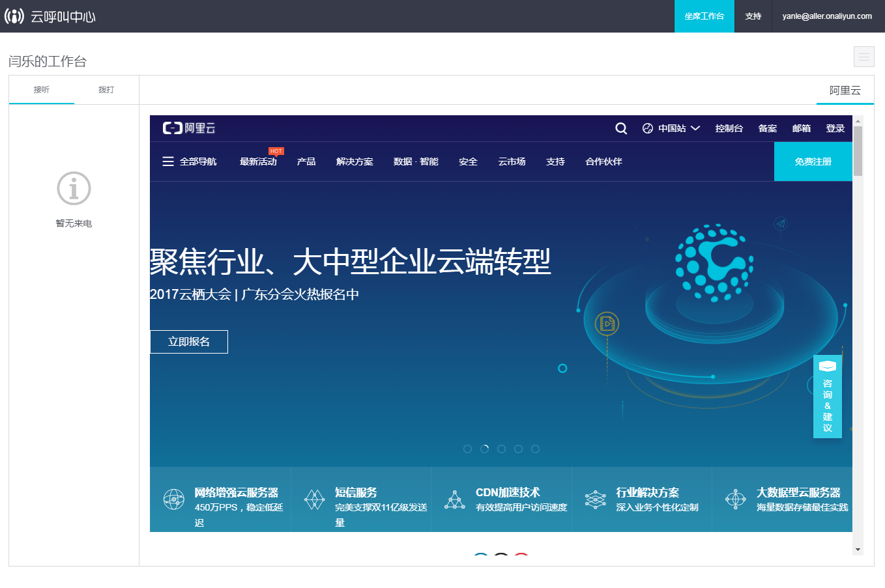Click the 免费注册 button

pyautogui.click(x=813, y=161)
